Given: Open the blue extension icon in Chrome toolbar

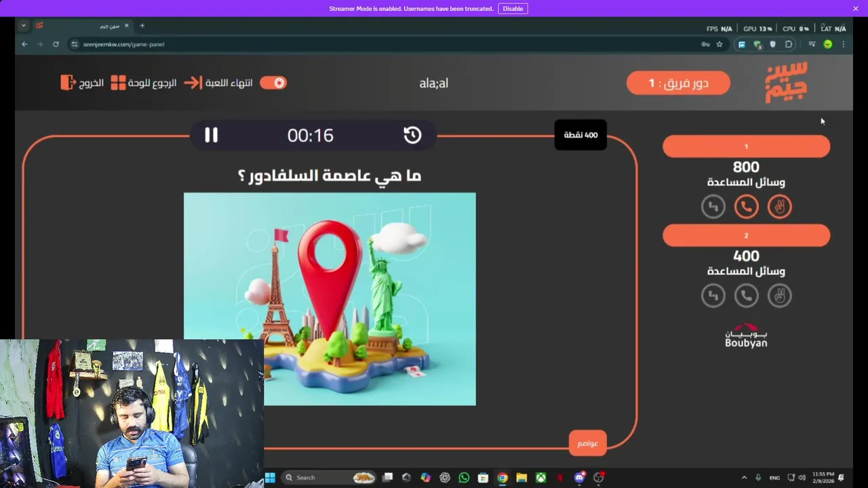Looking at the screenshot, I should pyautogui.click(x=741, y=44).
